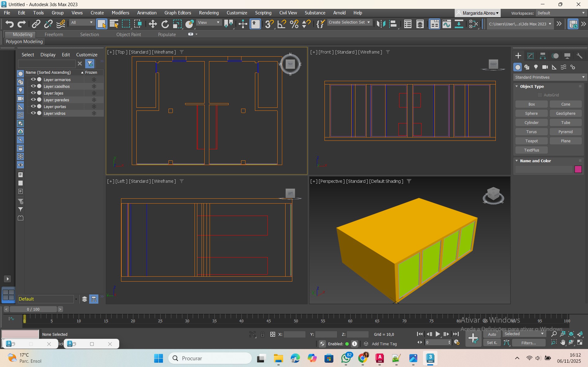Open the Standard Primitives dropdown
Viewport: 588px width, 367px height.
point(550,77)
